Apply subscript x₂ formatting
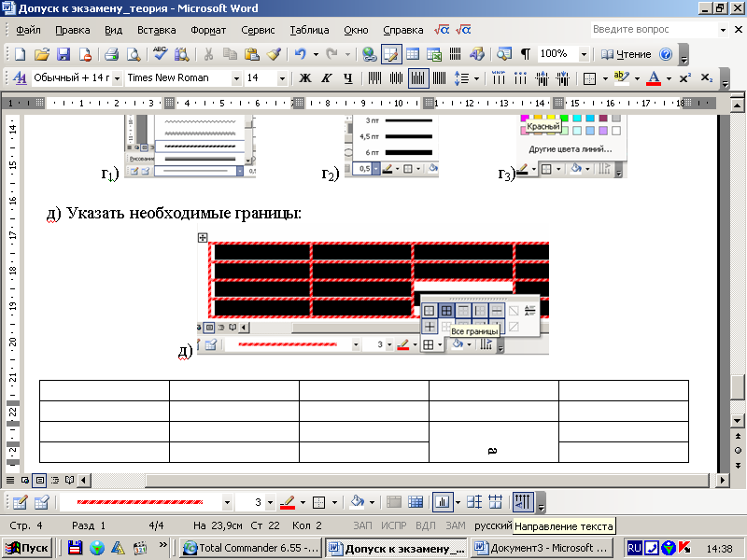Viewport: 747px width, 560px height. 707,78
